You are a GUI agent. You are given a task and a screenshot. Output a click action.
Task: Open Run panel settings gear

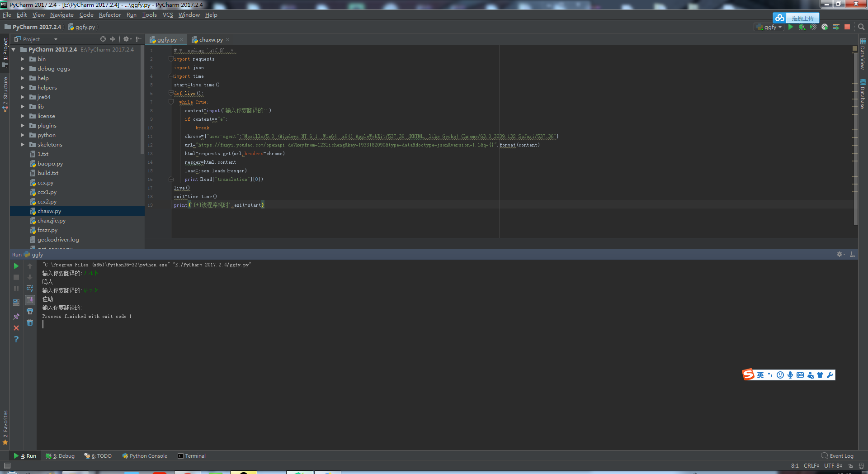pos(840,255)
